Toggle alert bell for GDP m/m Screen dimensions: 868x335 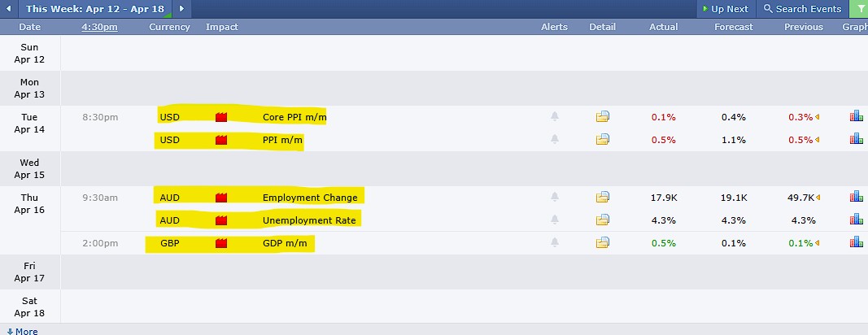coord(555,242)
